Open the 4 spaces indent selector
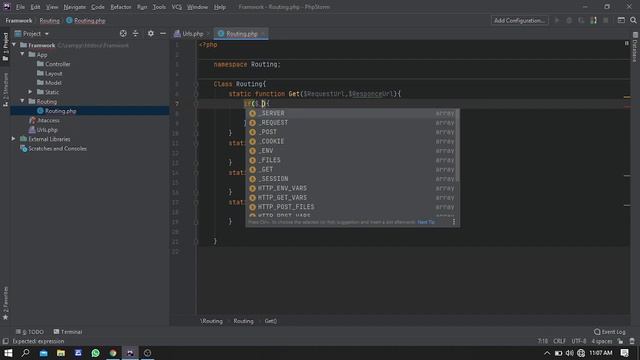Viewport: 640px width, 360px height. [x=602, y=341]
